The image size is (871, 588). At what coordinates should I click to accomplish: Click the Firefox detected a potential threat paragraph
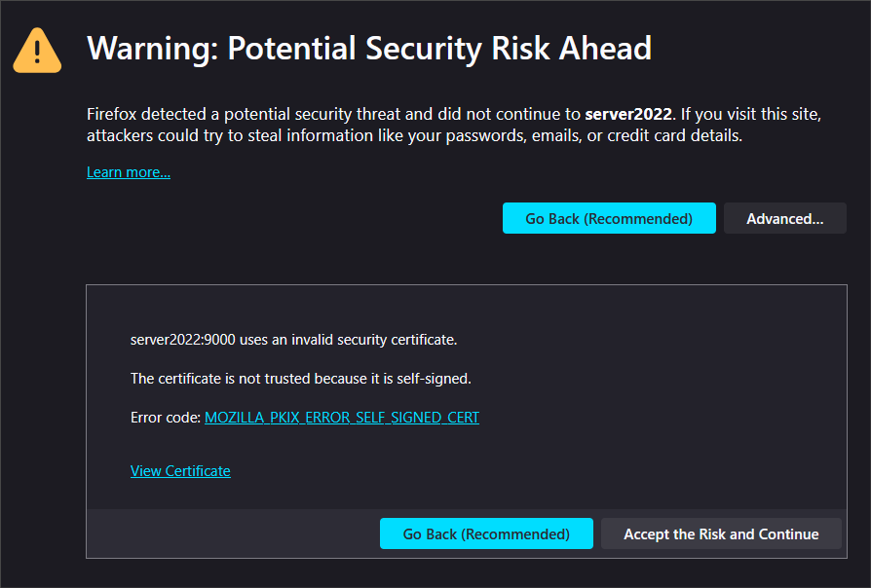pyautogui.click(x=454, y=125)
